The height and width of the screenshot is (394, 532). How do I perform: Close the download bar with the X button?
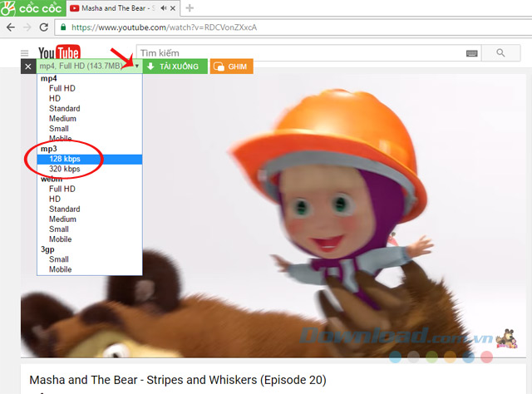coord(28,66)
